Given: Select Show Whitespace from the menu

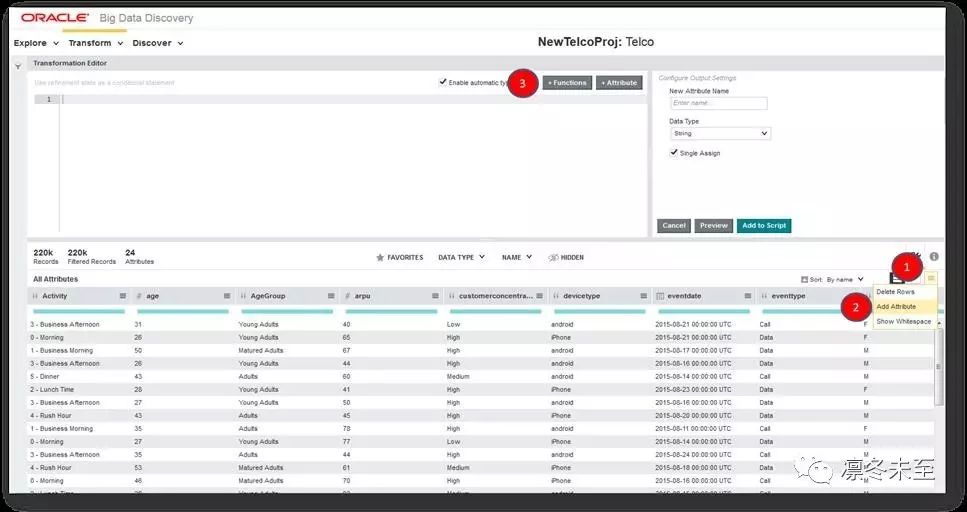Looking at the screenshot, I should [x=904, y=321].
